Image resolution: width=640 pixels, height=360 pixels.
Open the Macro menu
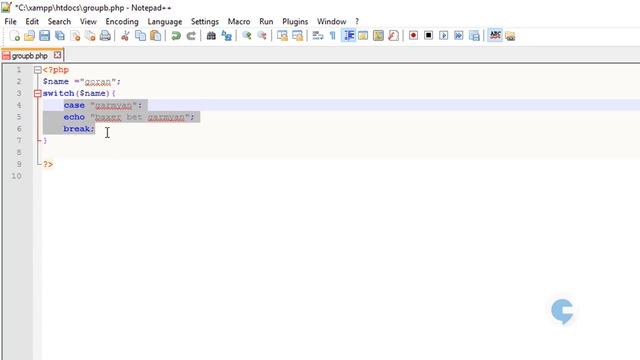tap(239, 22)
